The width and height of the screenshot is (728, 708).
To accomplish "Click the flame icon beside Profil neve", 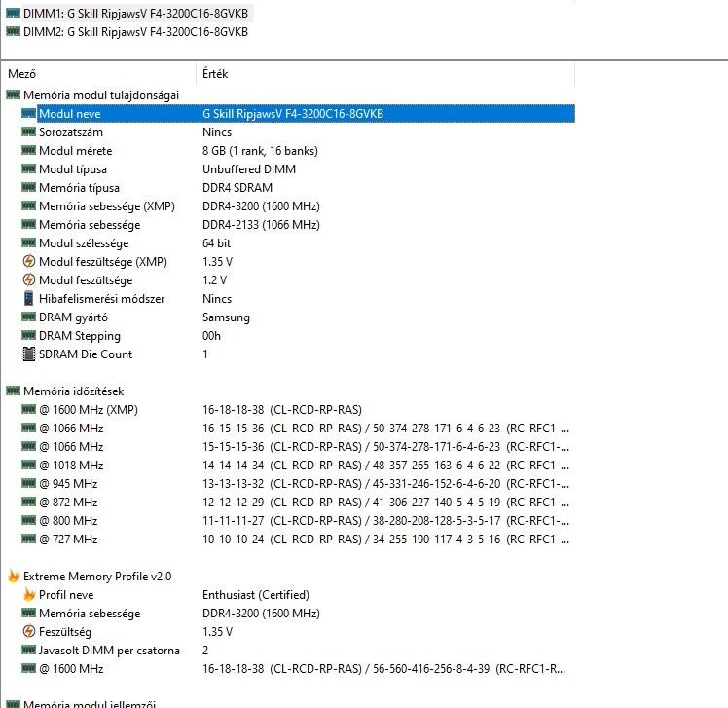I will click(x=29, y=595).
